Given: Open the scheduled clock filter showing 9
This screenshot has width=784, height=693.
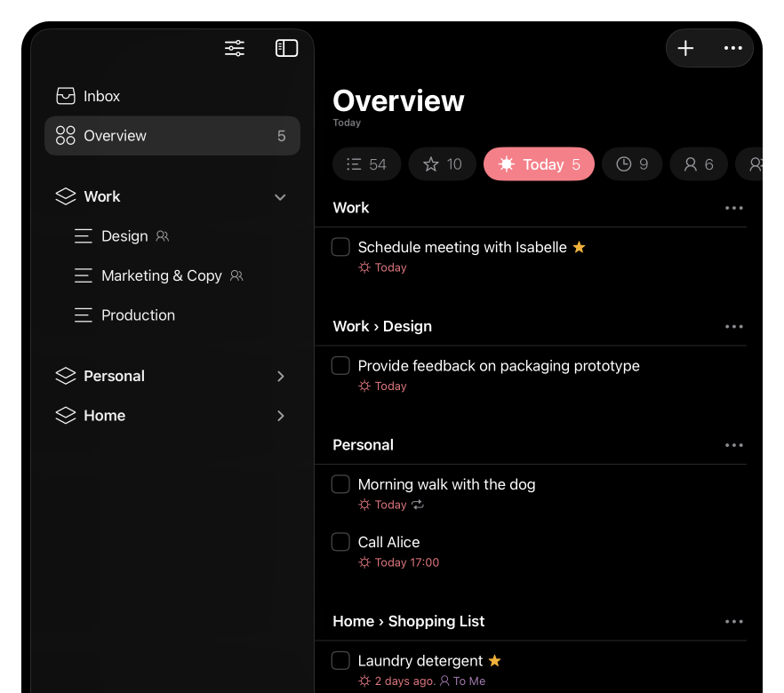Looking at the screenshot, I should (632, 164).
